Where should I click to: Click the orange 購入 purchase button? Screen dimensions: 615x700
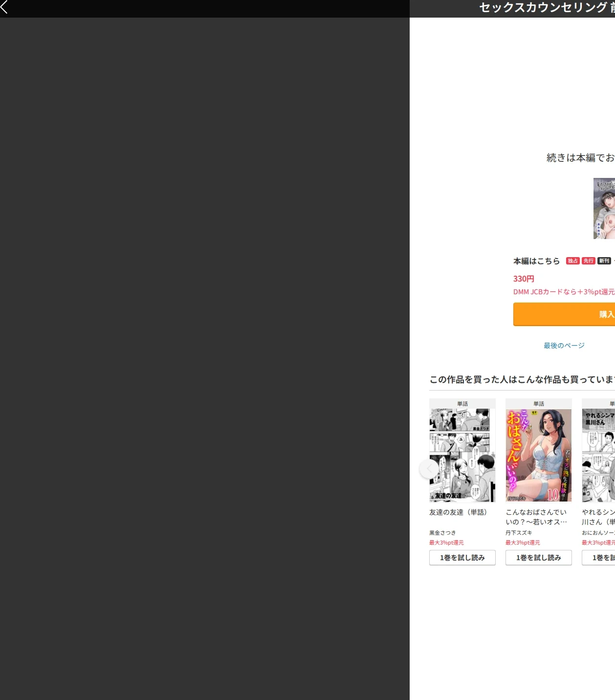tap(564, 314)
